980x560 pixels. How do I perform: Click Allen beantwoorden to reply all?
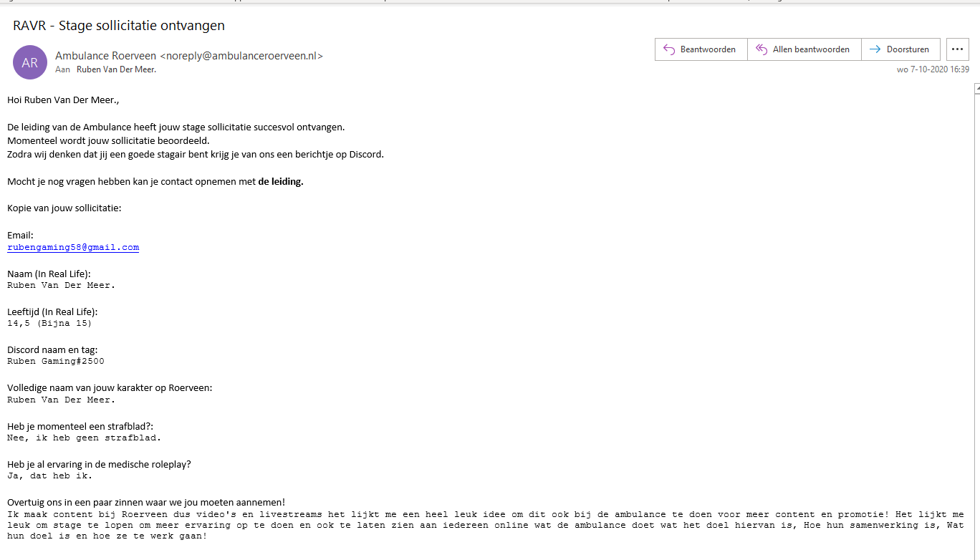click(803, 49)
